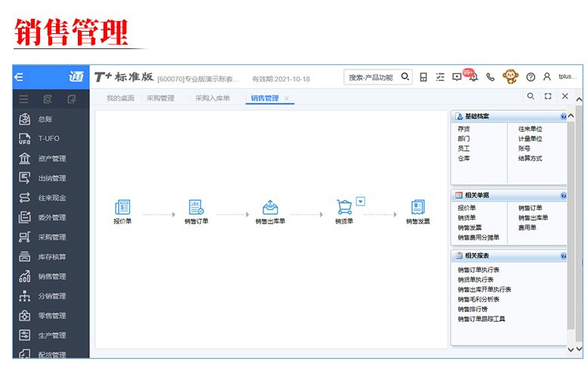This screenshot has height=368, width=588.
Task: Click the help icon on 基础档案 panel
Action: pyautogui.click(x=563, y=116)
